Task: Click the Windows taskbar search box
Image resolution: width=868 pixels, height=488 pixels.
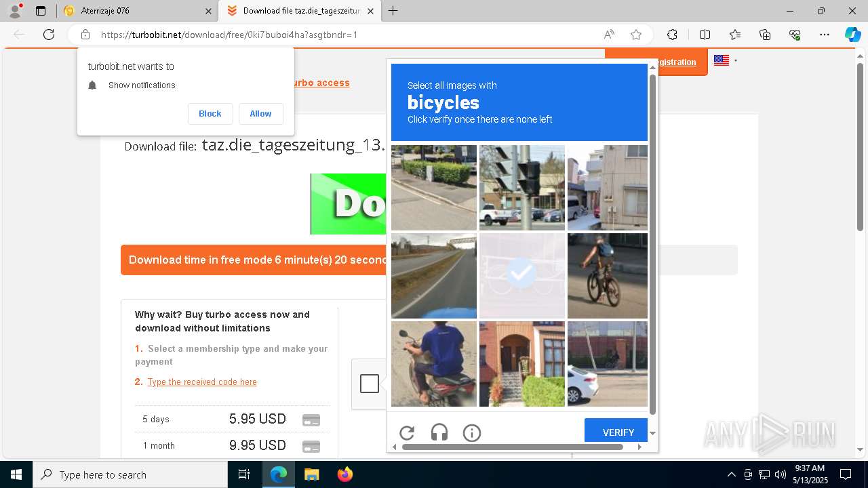Action: 130,474
